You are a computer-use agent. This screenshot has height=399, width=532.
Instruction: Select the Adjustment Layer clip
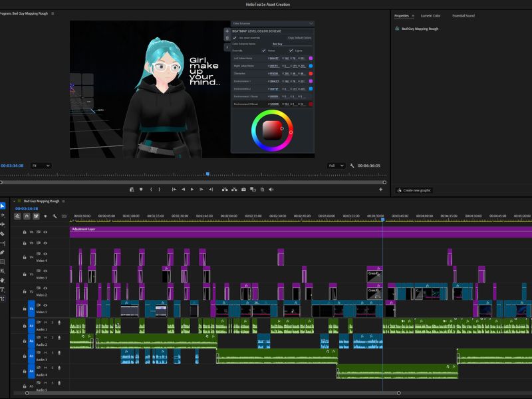(301, 232)
